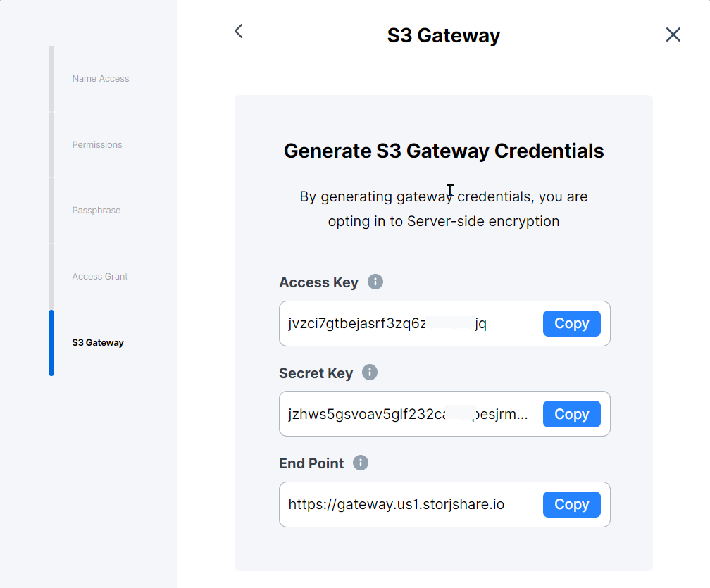Go to Permissions step

click(x=97, y=144)
